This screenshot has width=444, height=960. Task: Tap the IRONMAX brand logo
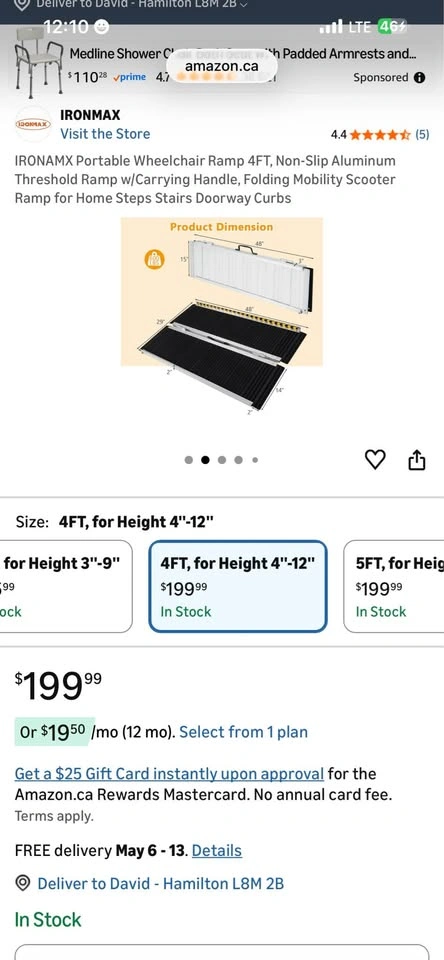pyautogui.click(x=33, y=124)
